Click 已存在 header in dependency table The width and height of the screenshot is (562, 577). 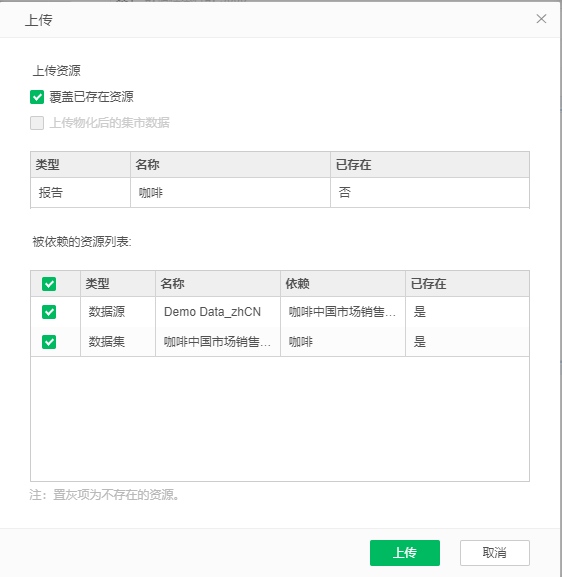467,284
